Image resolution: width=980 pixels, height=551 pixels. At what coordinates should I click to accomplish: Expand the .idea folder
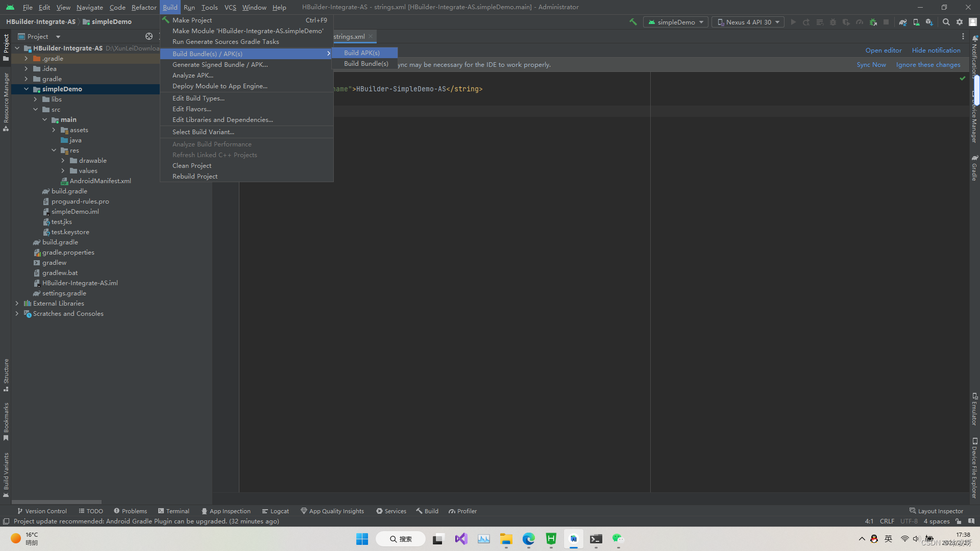coord(26,68)
